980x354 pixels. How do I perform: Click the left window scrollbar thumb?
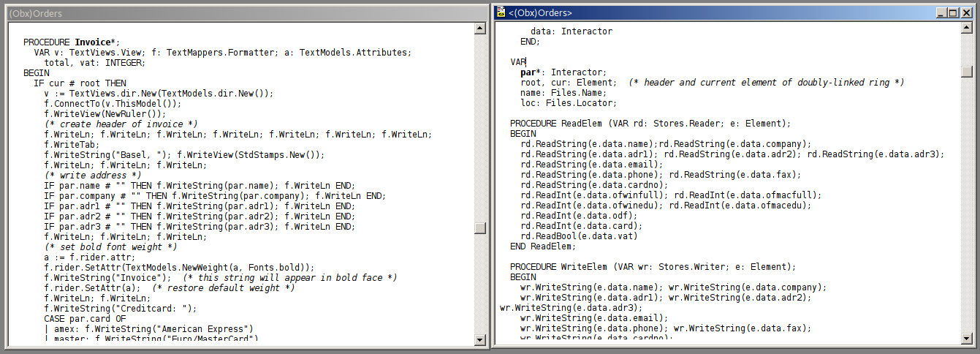[480, 227]
